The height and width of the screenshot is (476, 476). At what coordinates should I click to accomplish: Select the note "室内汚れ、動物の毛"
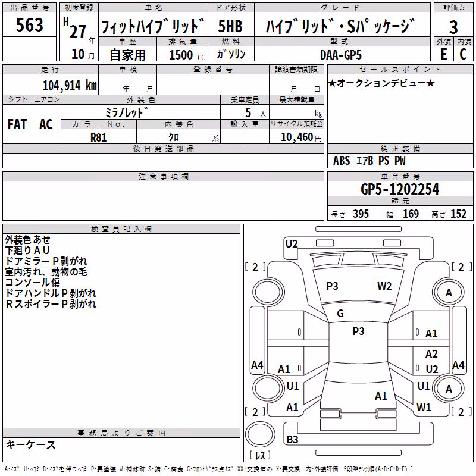pyautogui.click(x=46, y=271)
